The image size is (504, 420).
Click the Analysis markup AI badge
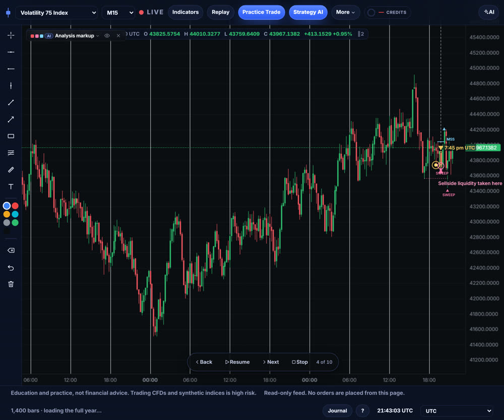[48, 36]
